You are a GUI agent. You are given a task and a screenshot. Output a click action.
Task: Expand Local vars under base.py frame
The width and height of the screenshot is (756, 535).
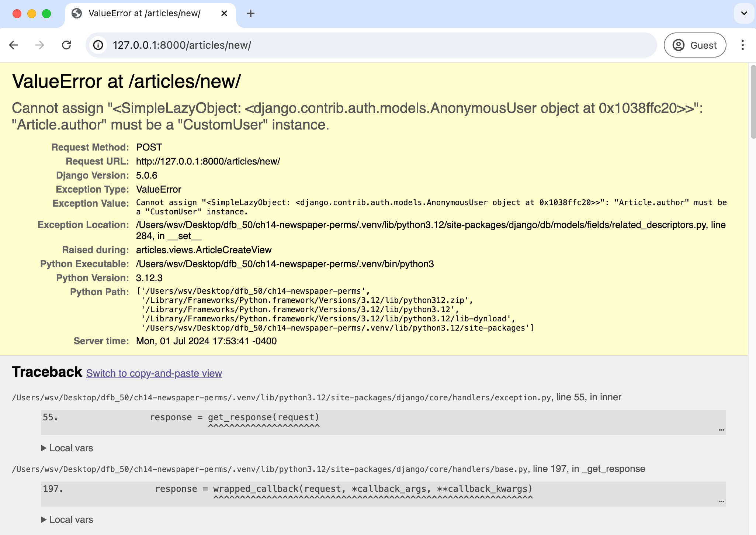67,520
